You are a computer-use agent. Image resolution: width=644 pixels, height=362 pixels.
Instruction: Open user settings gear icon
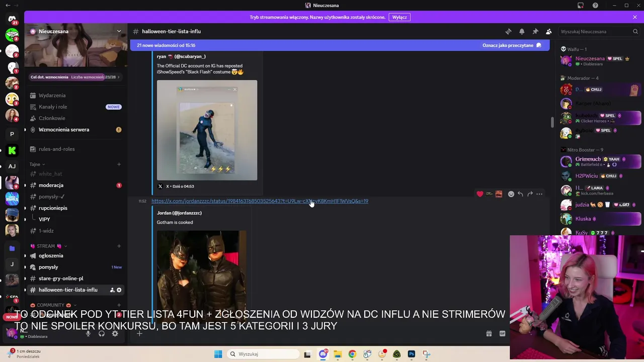point(115,333)
